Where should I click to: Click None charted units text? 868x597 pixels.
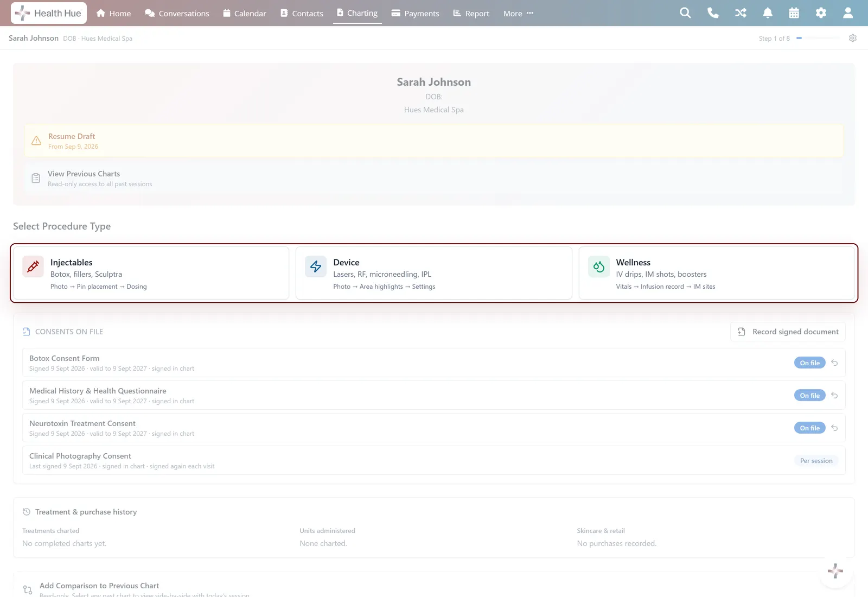tap(323, 543)
